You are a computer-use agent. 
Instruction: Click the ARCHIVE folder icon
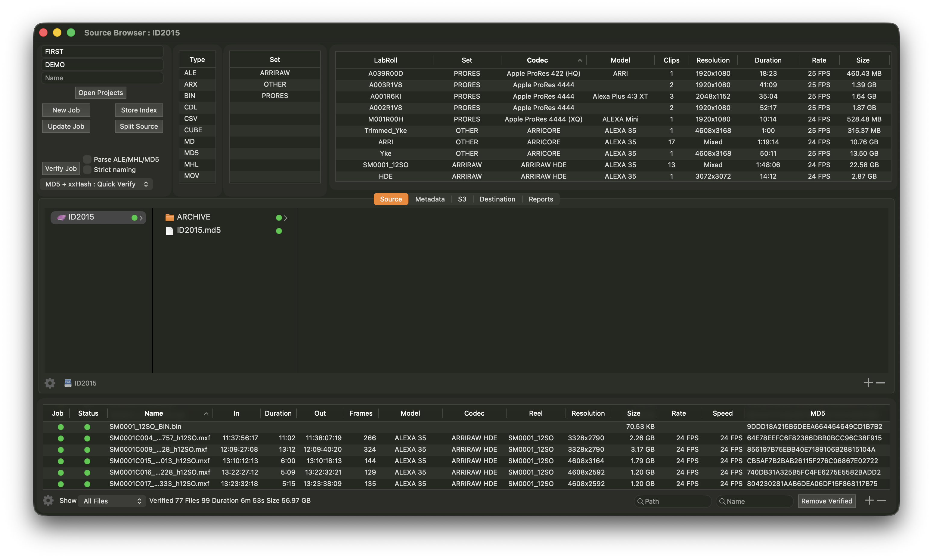169,217
